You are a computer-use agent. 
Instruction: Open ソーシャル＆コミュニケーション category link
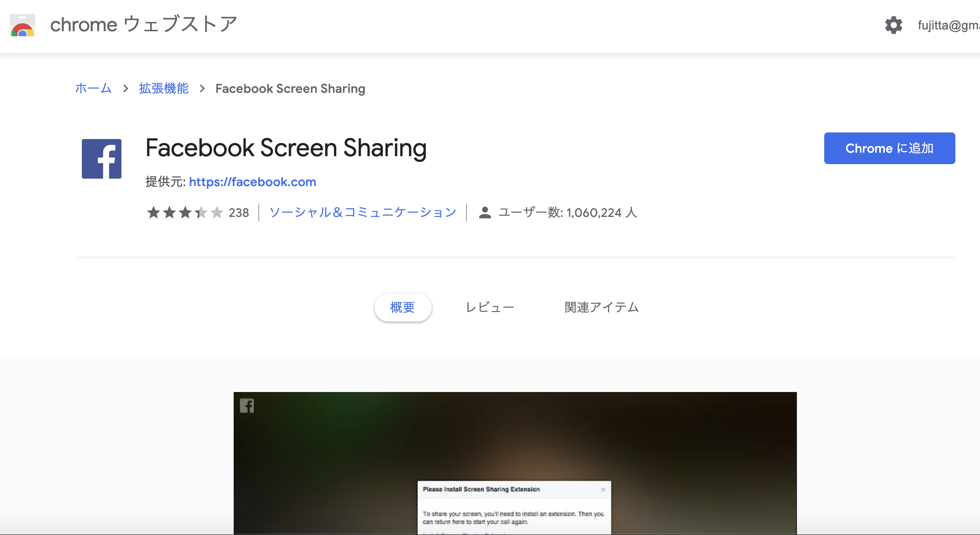click(363, 213)
